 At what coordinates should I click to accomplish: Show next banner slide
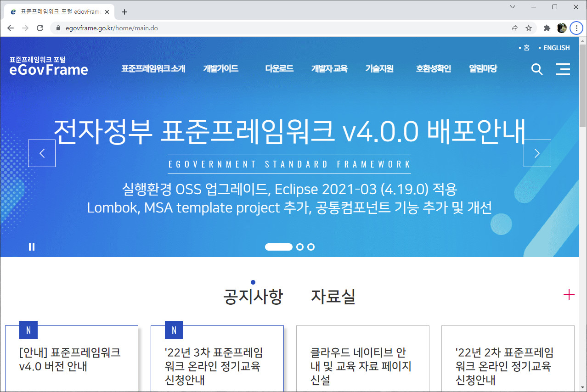537,153
